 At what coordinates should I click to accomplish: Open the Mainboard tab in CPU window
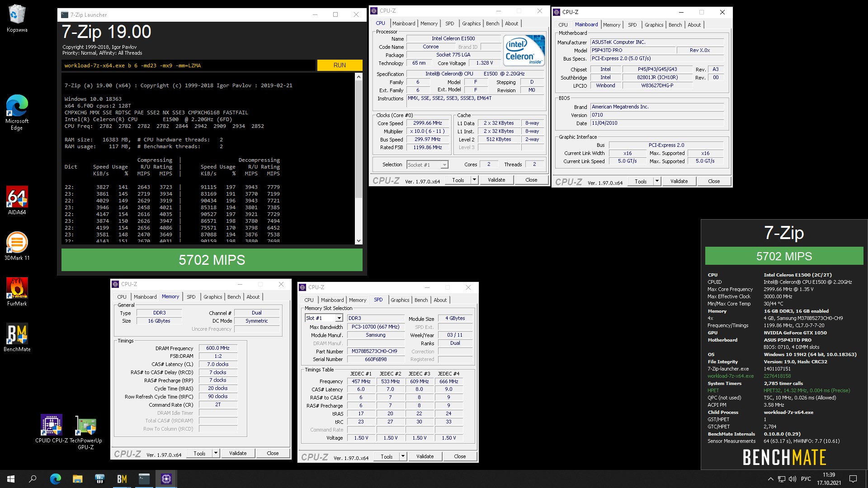point(403,23)
